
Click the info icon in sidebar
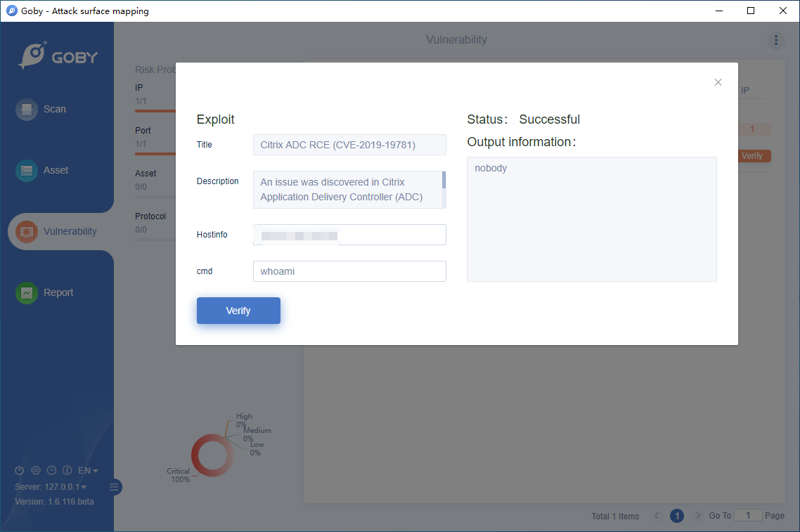coord(67,470)
